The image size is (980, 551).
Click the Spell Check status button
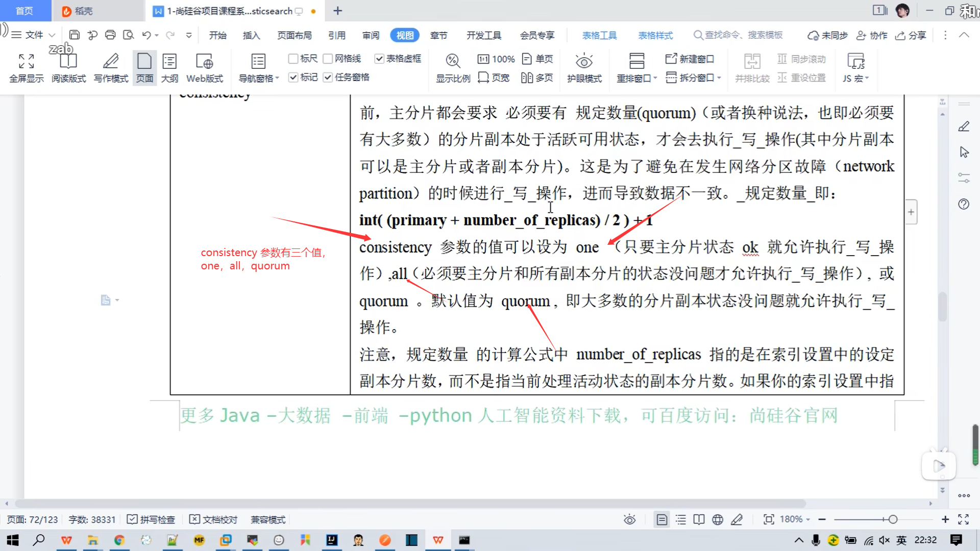coord(151,519)
